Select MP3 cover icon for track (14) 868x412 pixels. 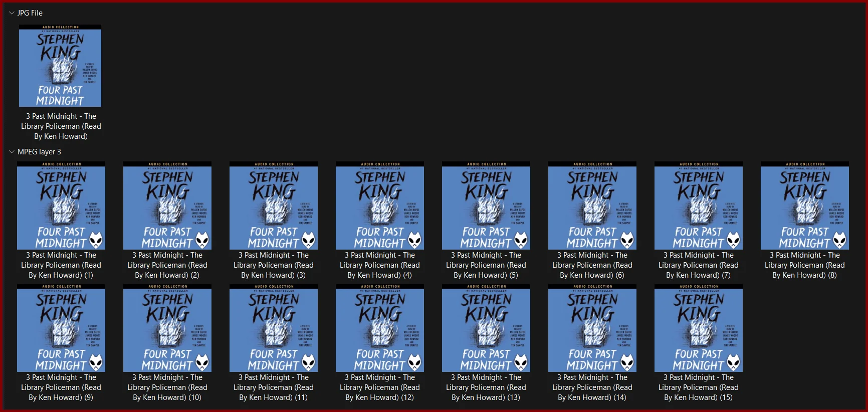(592, 328)
